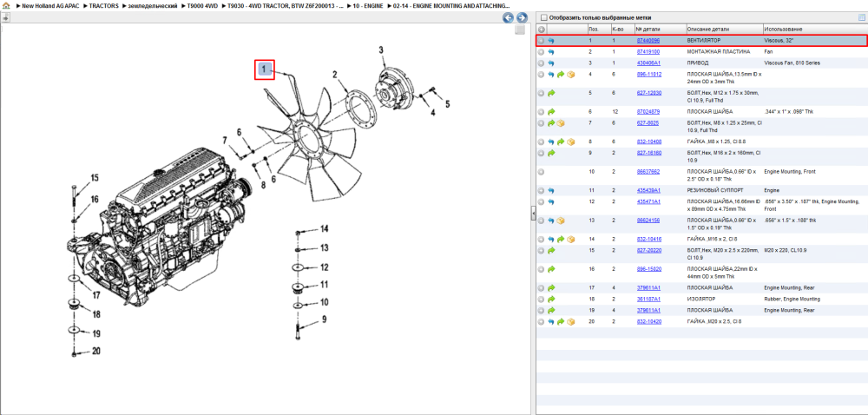Screen dimensions: 868x415
Task: Select callout 20 nut label in diagram
Action: [x=96, y=351]
